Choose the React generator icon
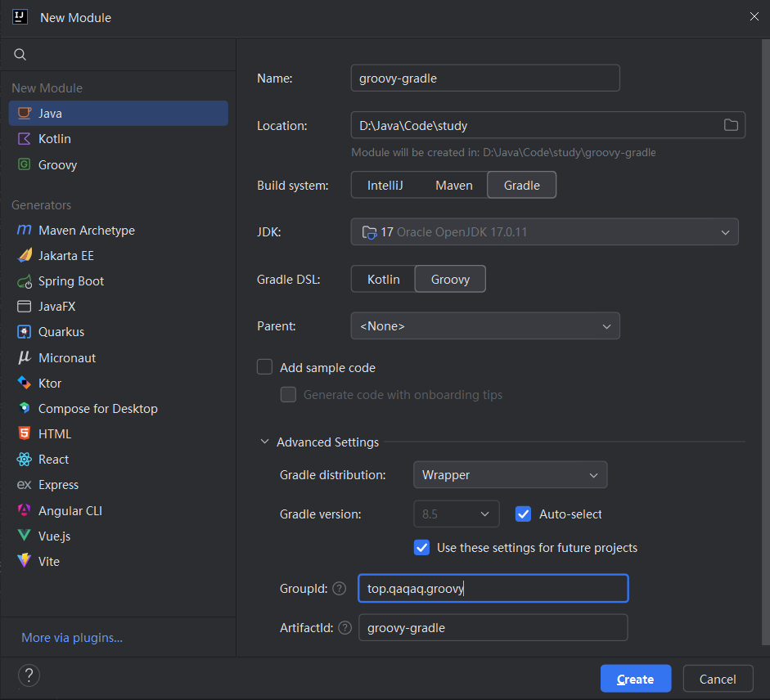The width and height of the screenshot is (770, 700). coord(24,460)
